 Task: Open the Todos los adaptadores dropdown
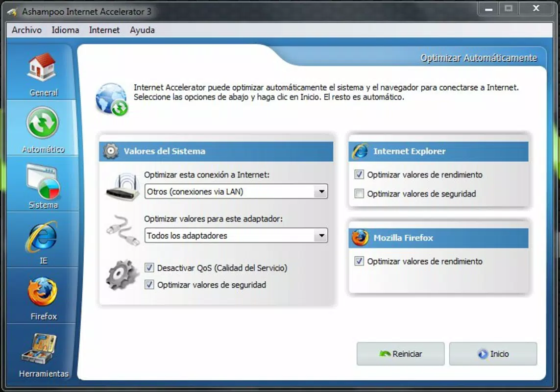coord(236,236)
